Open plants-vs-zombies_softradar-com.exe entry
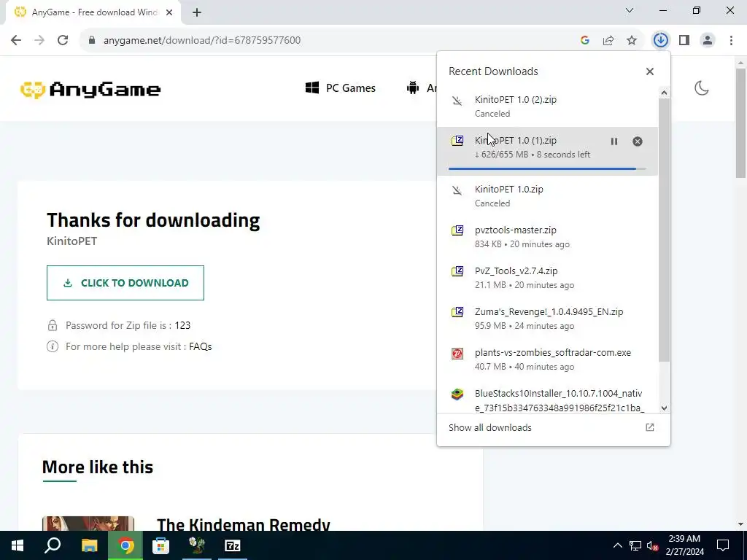 pos(547,359)
